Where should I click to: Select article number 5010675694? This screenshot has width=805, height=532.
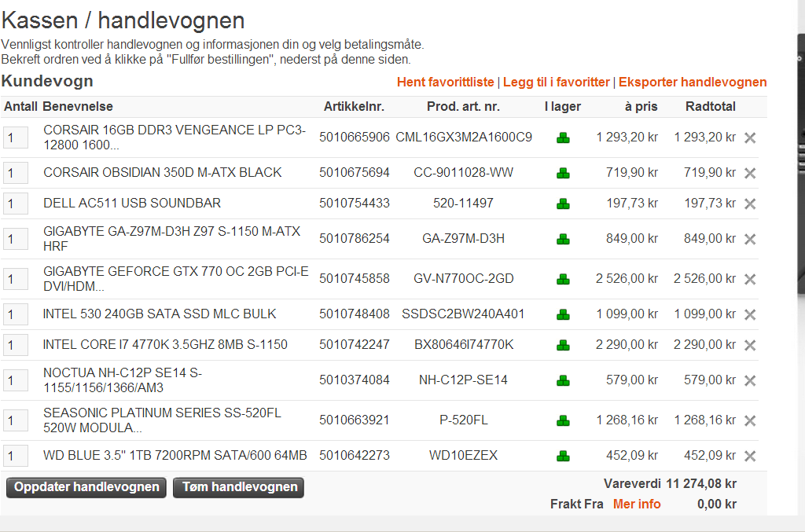(x=355, y=172)
